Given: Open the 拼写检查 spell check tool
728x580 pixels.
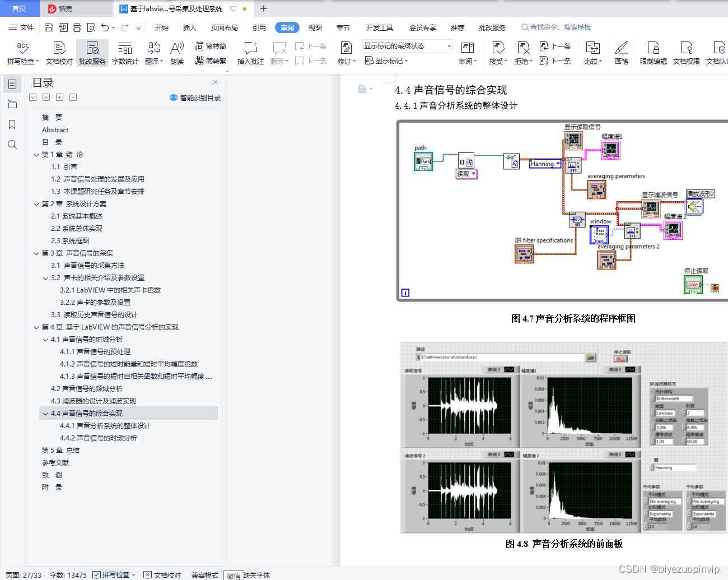Looking at the screenshot, I should point(23,53).
